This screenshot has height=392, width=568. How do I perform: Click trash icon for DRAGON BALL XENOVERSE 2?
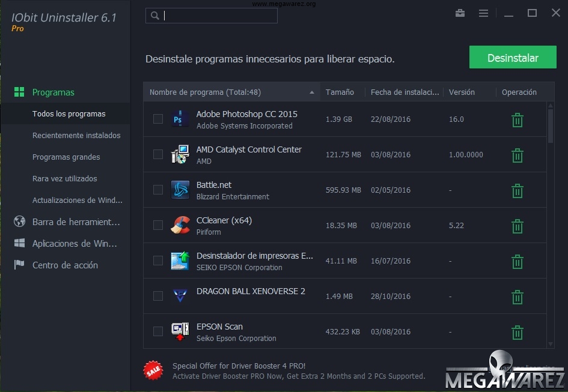coord(518,297)
